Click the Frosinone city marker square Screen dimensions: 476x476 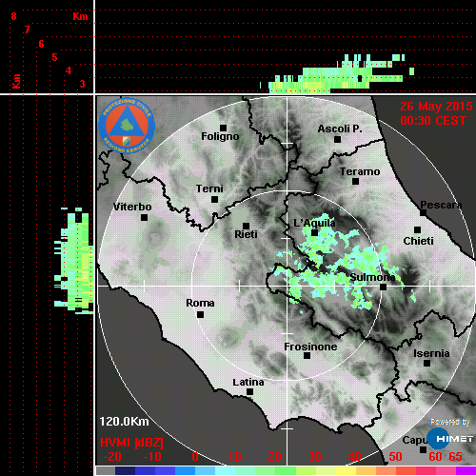point(307,355)
